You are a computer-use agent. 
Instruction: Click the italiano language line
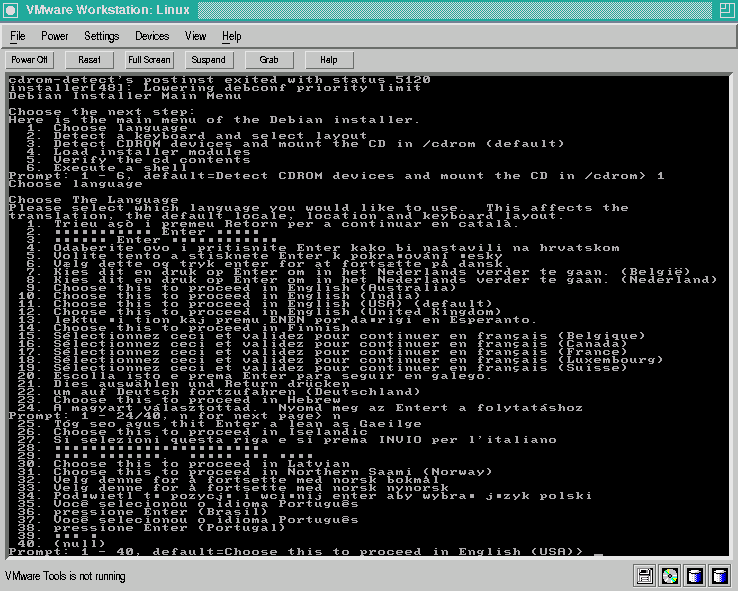[x=287, y=439]
